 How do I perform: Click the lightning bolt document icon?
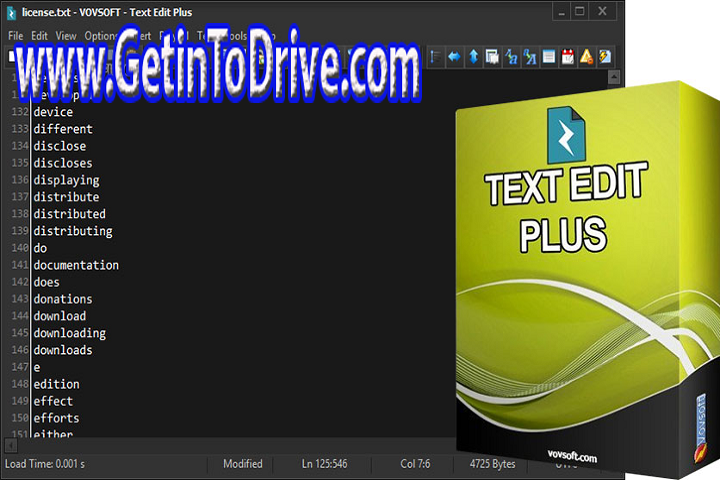605,57
